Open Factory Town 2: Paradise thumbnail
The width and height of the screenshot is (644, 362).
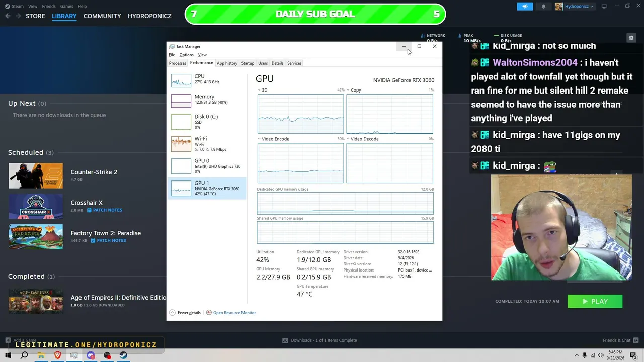[x=36, y=237]
